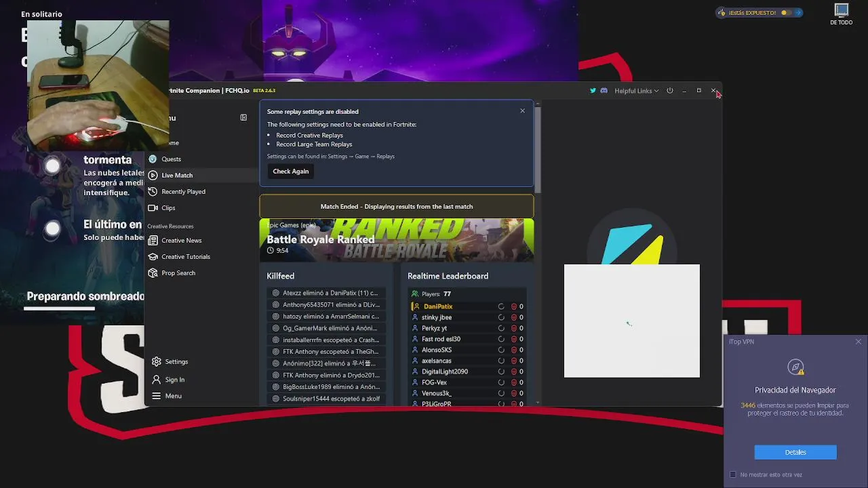Click the Prop Search cube icon

click(153, 273)
